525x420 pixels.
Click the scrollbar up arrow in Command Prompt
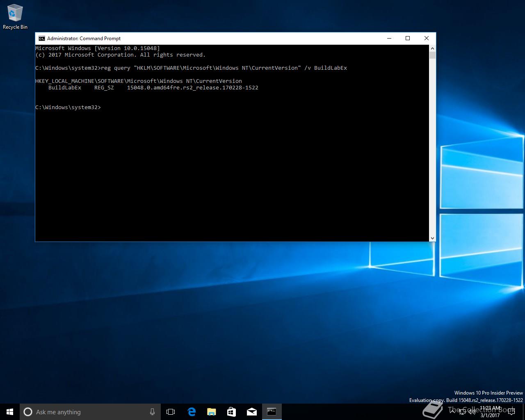[432, 48]
